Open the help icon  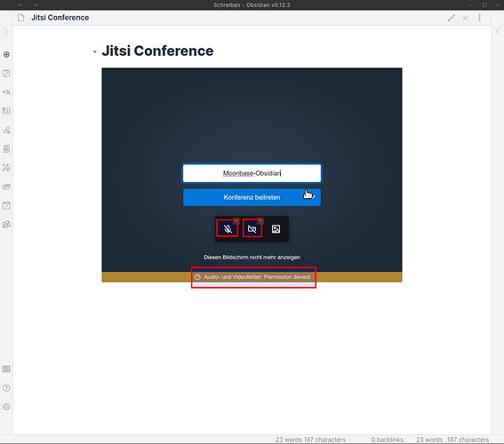[x=6, y=388]
